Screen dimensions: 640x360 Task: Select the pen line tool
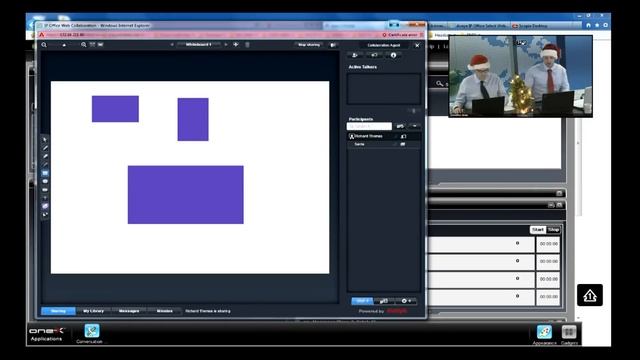(45, 148)
